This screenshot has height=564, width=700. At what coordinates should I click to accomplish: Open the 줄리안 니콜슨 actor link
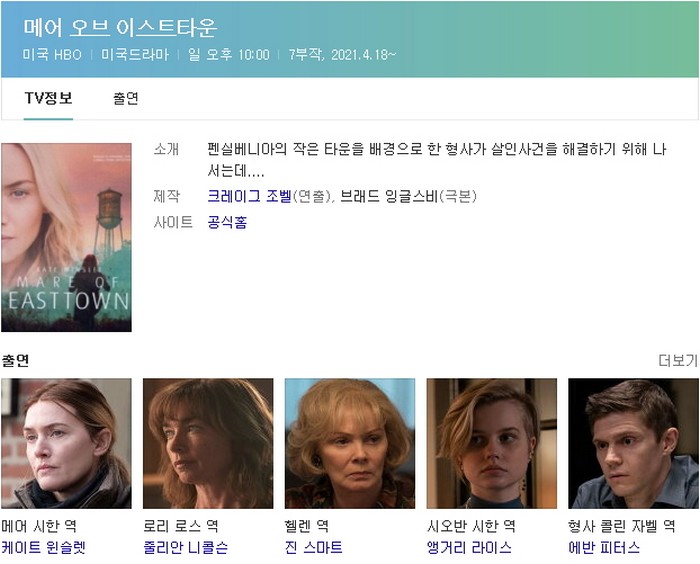tap(185, 547)
